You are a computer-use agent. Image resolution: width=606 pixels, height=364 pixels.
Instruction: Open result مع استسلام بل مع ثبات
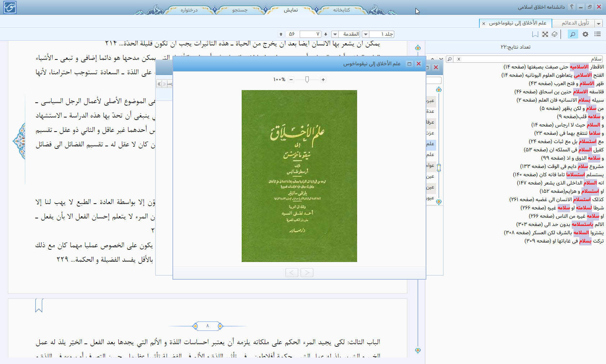tap(566, 142)
